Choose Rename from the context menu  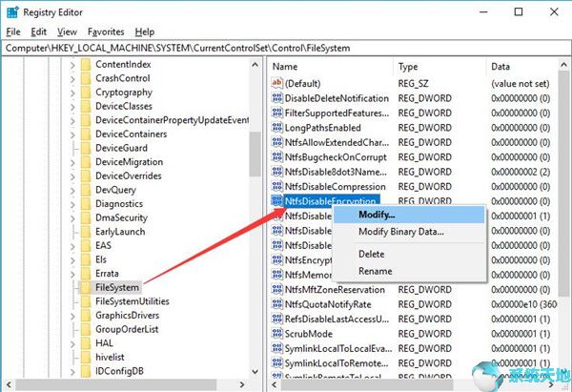[409, 271]
